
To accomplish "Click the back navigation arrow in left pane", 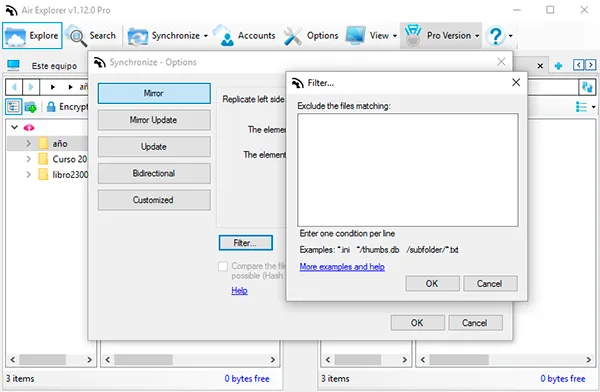I will coord(14,87).
